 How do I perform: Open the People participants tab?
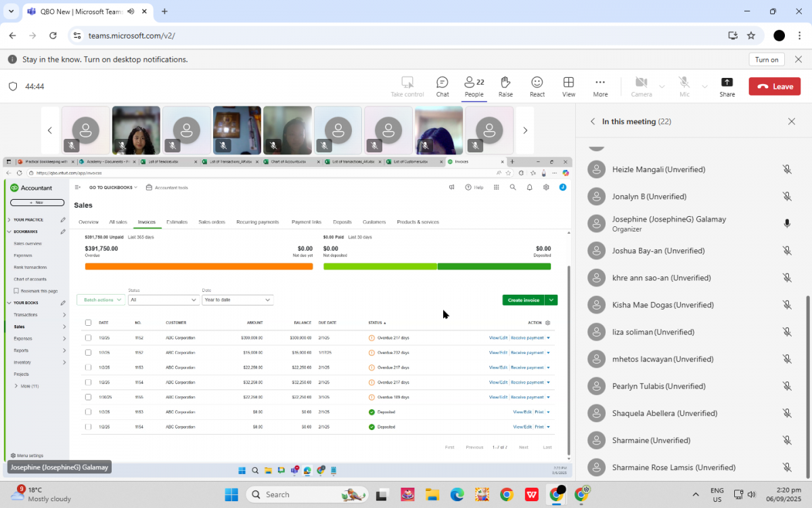[474, 86]
